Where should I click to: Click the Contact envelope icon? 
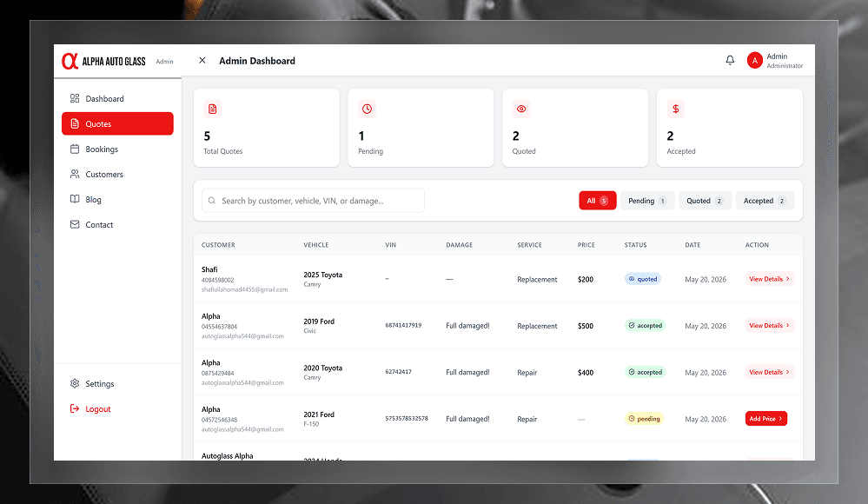coord(75,224)
